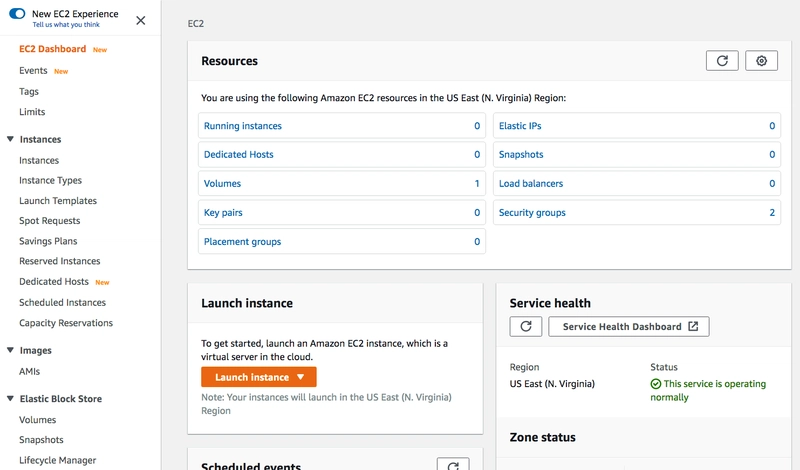
Task: Select Instances under Instances section
Action: pos(39,160)
